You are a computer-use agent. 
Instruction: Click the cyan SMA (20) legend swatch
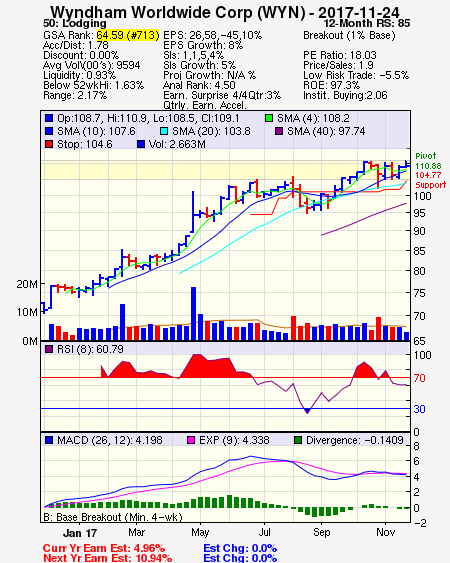164,131
